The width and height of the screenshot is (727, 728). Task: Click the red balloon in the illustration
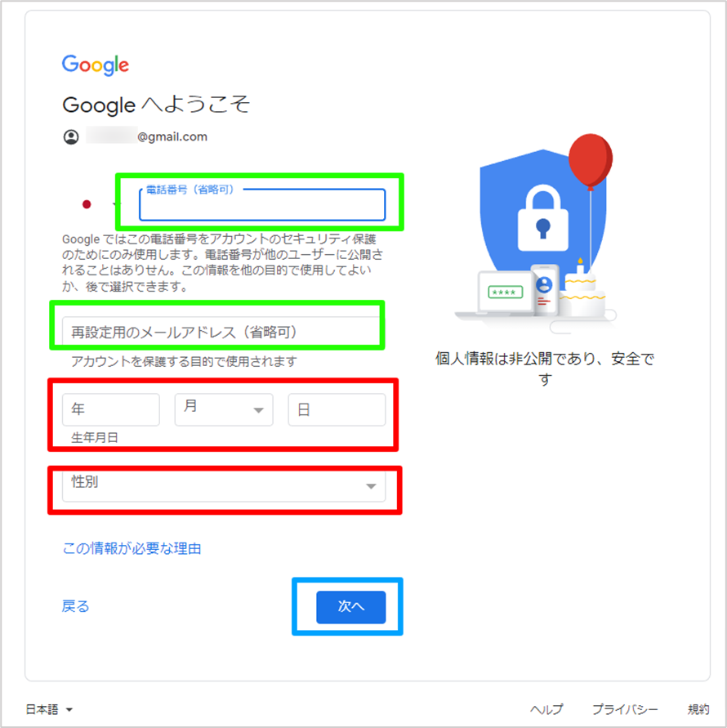pos(591,161)
